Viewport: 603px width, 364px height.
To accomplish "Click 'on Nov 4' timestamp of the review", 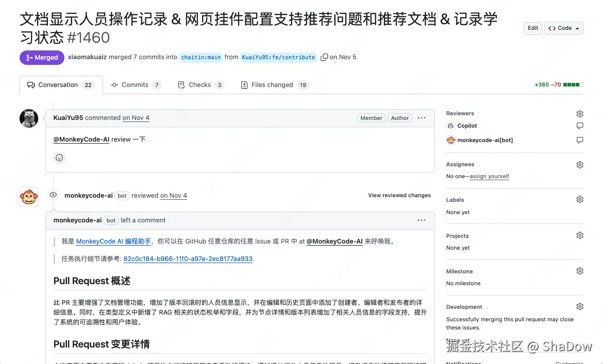I will 174,196.
